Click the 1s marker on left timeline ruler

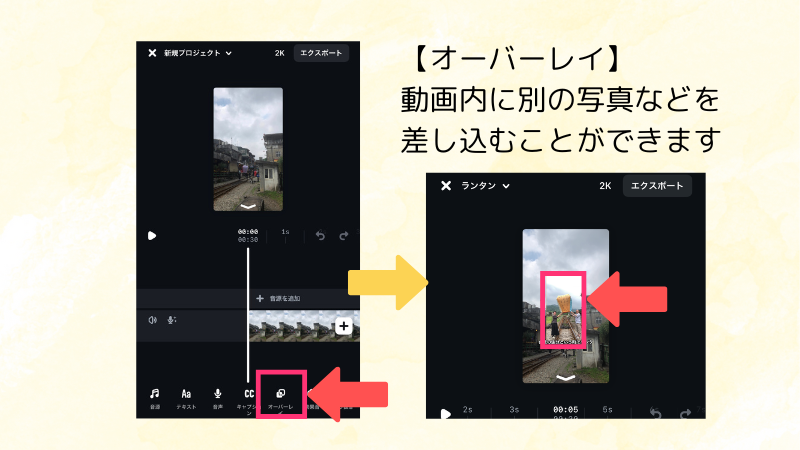pyautogui.click(x=285, y=232)
